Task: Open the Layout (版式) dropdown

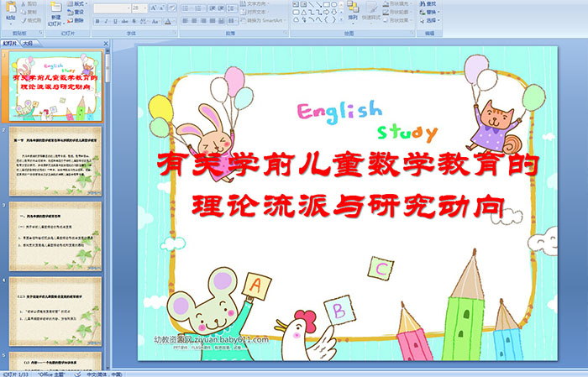Action: [77, 3]
